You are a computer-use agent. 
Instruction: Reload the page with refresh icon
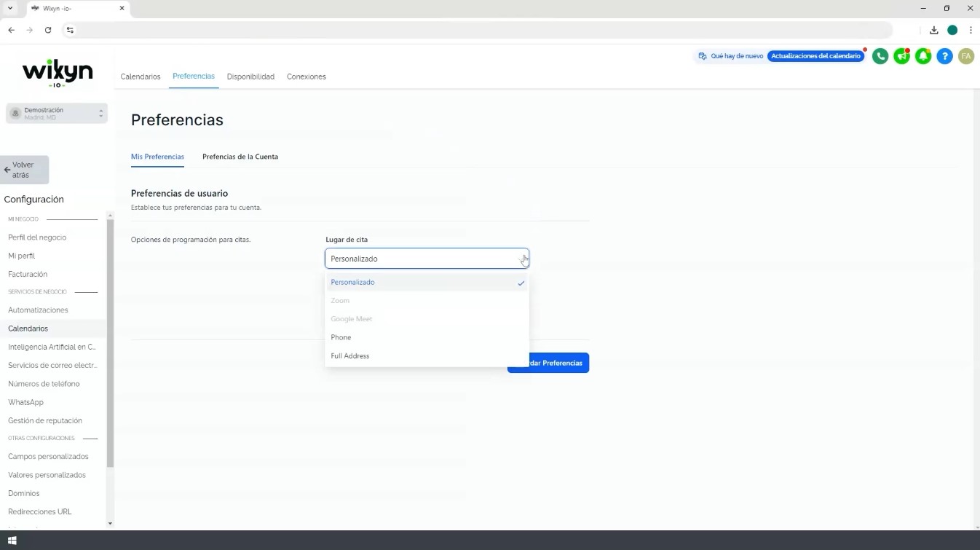[48, 30]
